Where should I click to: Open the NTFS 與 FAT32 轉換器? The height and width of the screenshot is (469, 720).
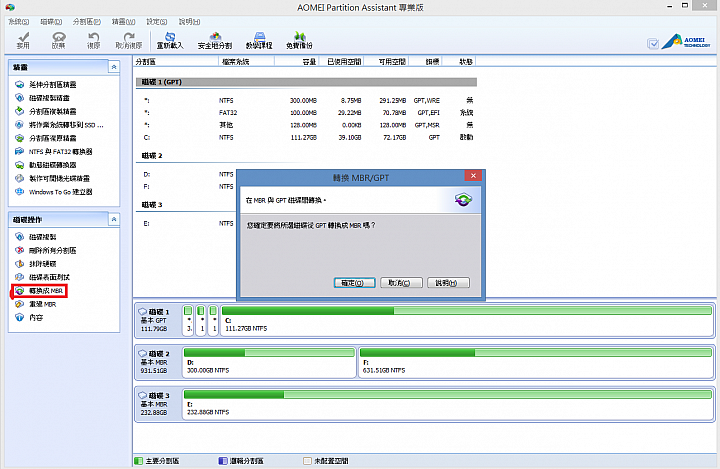54,152
